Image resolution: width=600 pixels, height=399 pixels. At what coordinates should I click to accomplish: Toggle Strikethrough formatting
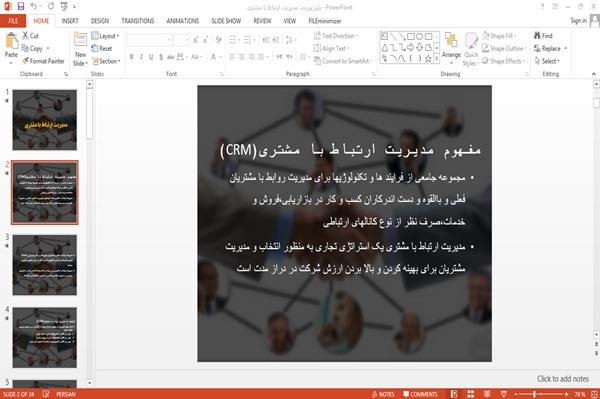pyautogui.click(x=171, y=57)
